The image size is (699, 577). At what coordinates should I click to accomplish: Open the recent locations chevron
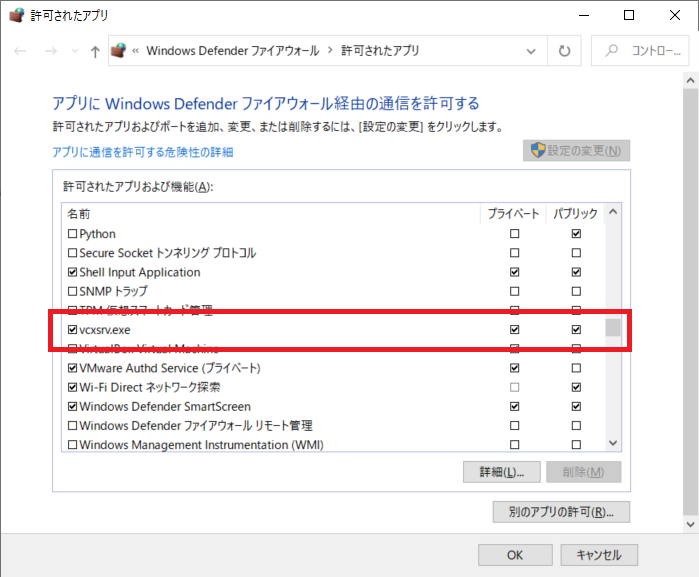(x=74, y=51)
